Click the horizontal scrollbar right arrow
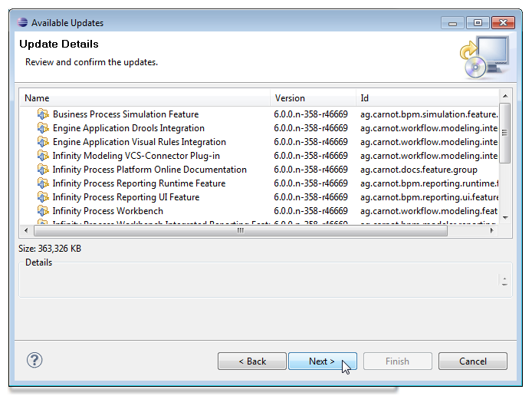532x396 pixels. 491,230
